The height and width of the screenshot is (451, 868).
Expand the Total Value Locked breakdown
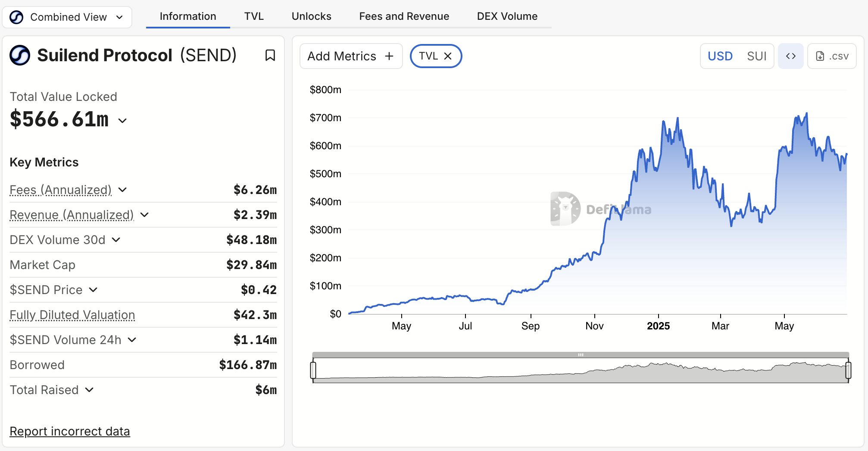click(x=122, y=121)
